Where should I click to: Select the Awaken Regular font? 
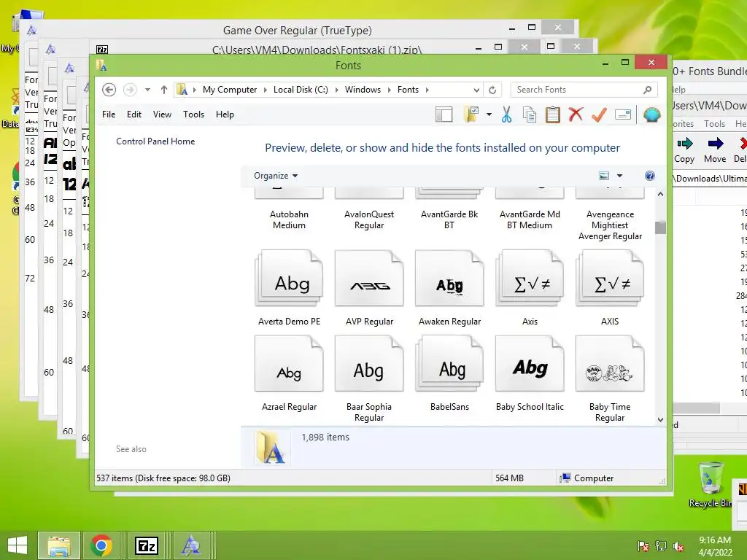[x=449, y=287]
